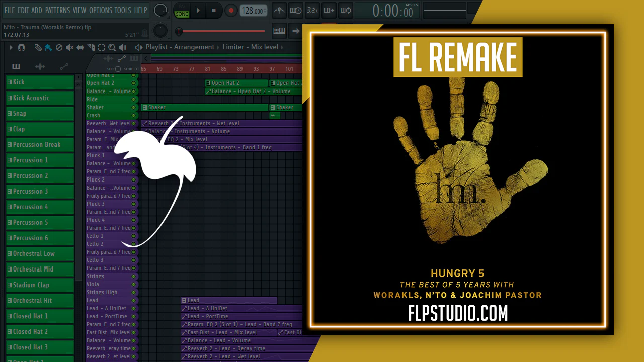The width and height of the screenshot is (644, 362).
Task: Select the Kick pattern in picker
Action: 40,82
